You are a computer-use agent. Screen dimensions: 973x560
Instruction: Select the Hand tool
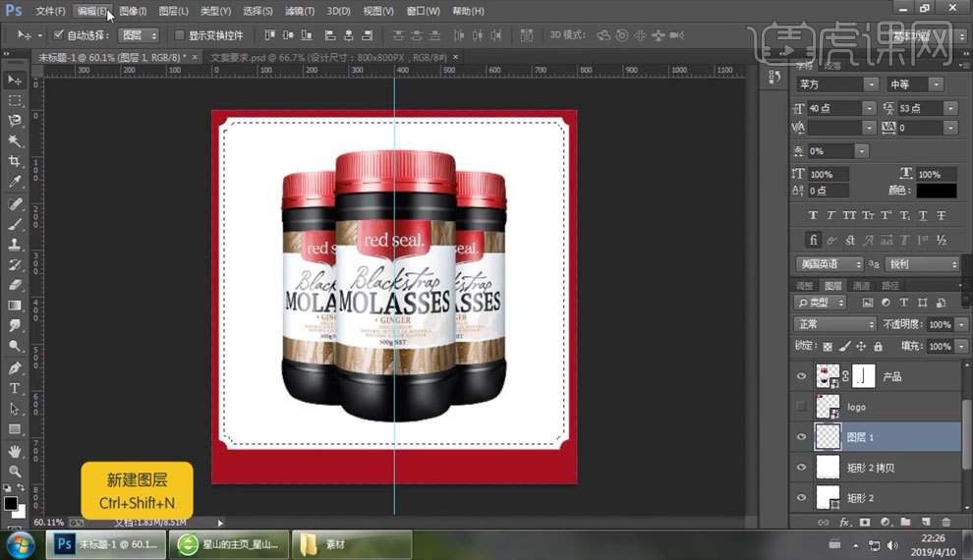click(x=15, y=451)
